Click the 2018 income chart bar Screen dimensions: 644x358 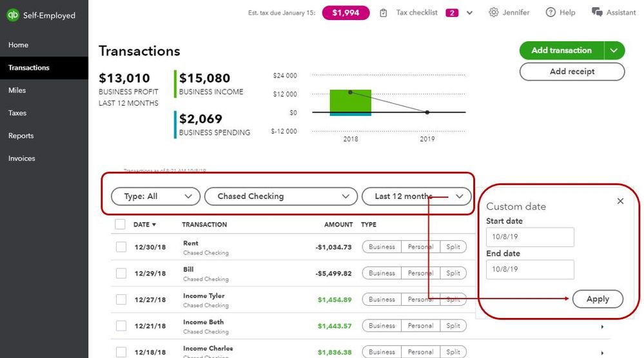tap(350, 100)
